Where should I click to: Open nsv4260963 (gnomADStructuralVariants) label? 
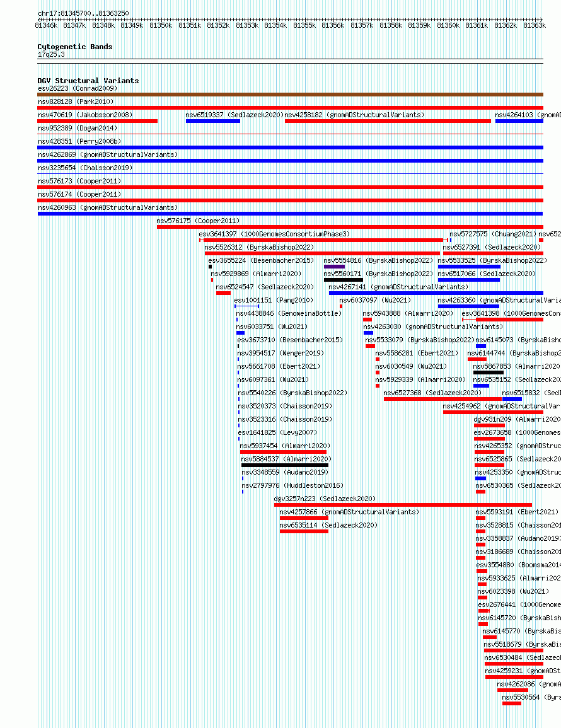(x=108, y=207)
